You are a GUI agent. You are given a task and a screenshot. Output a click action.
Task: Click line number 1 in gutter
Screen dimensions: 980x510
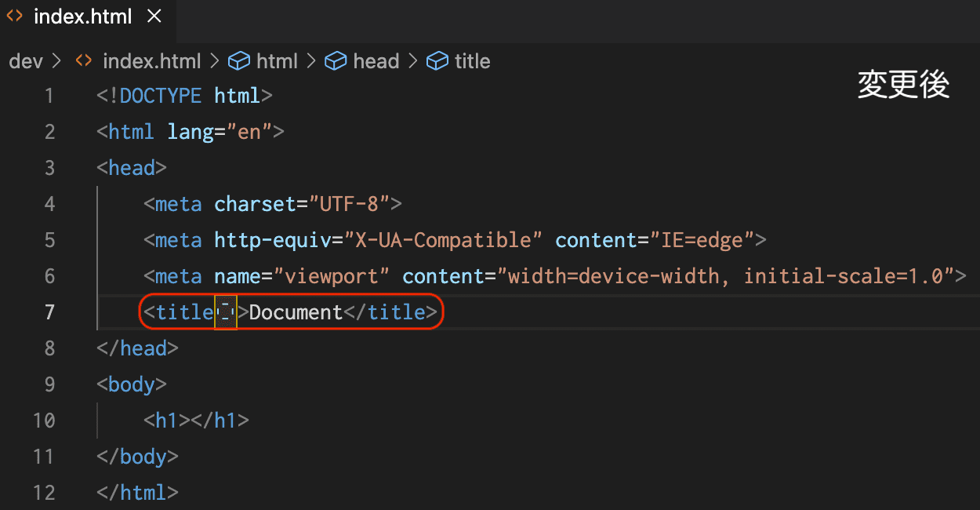(49, 96)
